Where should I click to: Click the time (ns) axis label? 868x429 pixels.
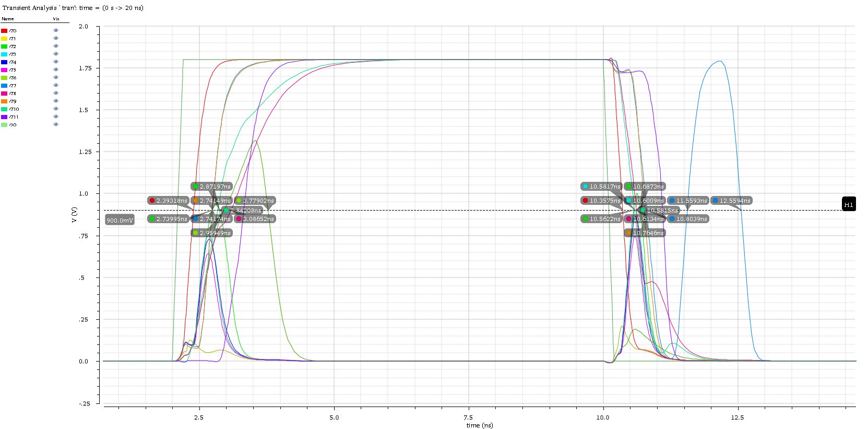tap(480, 425)
